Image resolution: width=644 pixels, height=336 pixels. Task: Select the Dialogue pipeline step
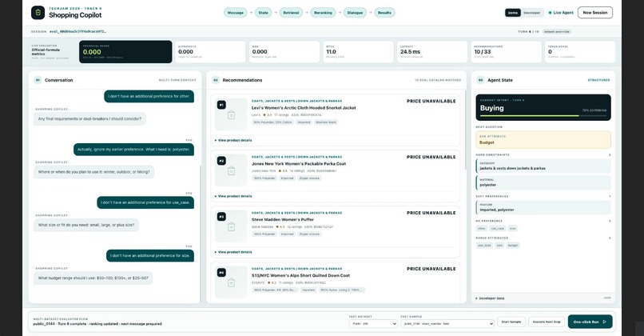click(355, 13)
